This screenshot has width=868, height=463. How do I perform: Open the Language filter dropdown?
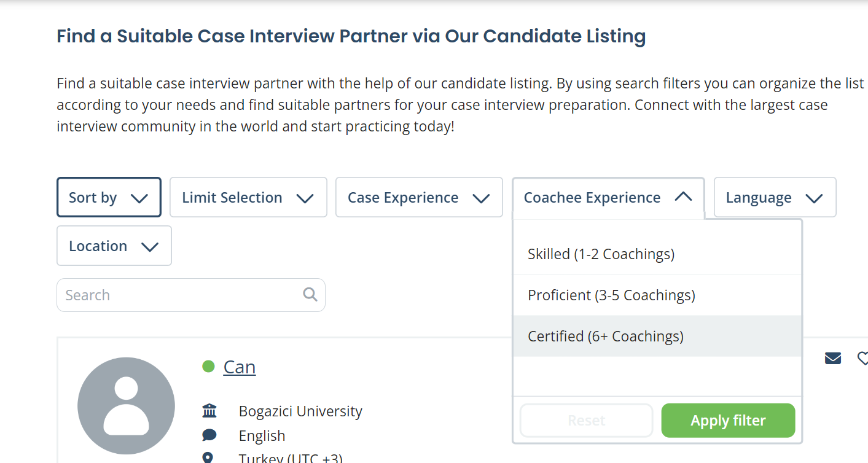click(775, 197)
